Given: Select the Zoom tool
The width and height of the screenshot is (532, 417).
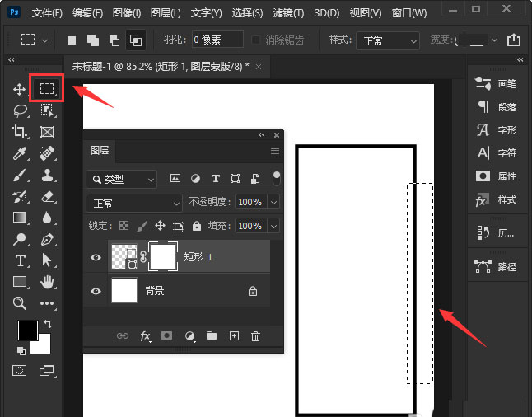Looking at the screenshot, I should coord(19,303).
